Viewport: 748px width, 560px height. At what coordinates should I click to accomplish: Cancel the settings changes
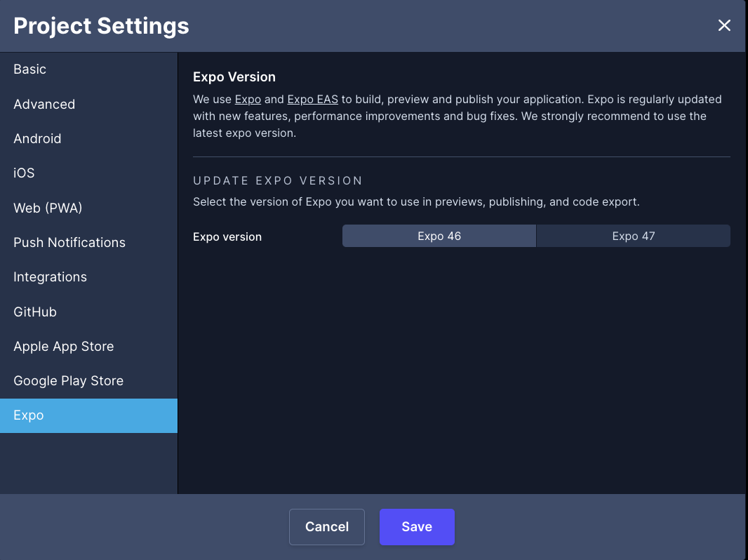[x=327, y=526]
